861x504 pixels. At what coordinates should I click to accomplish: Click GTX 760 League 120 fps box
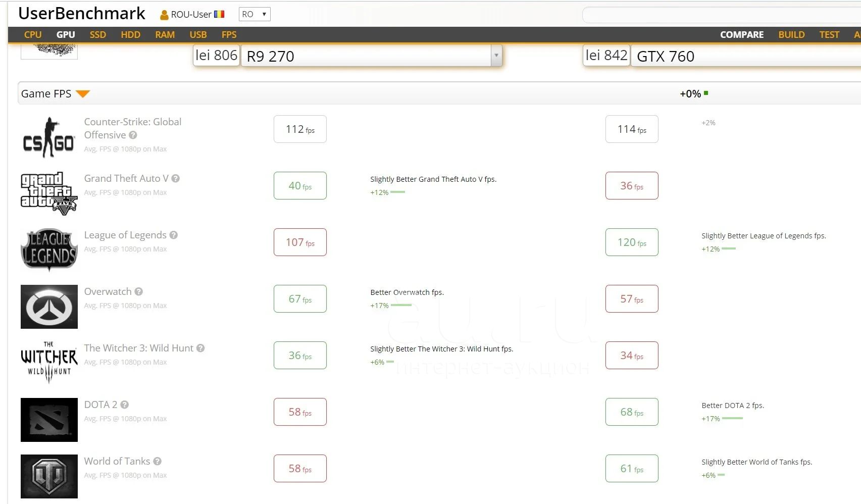point(632,242)
